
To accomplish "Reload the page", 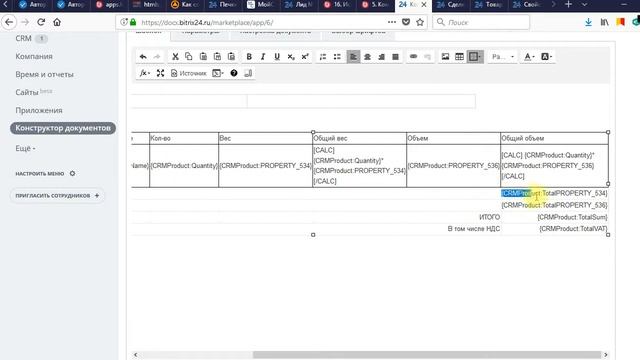I will (x=41, y=22).
